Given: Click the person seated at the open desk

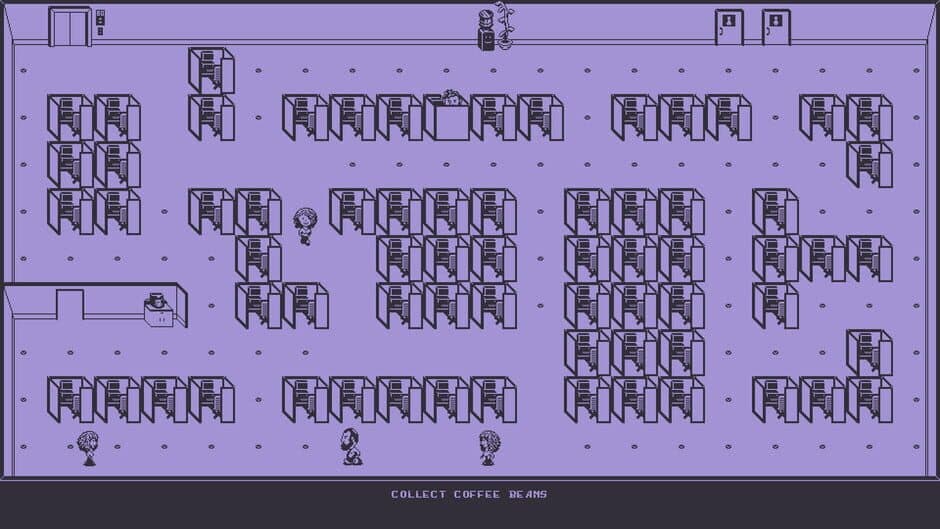Looking at the screenshot, I should pos(452,100).
